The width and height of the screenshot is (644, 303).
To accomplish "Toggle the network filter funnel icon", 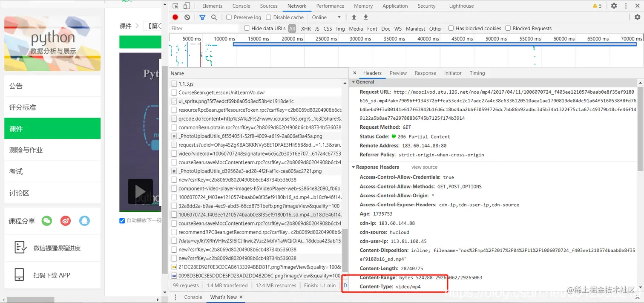I will (202, 17).
